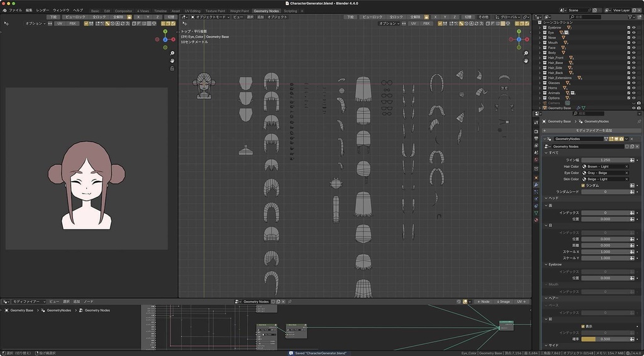The width and height of the screenshot is (644, 356).
Task: Open the ファイル menu
Action: coord(16,10)
